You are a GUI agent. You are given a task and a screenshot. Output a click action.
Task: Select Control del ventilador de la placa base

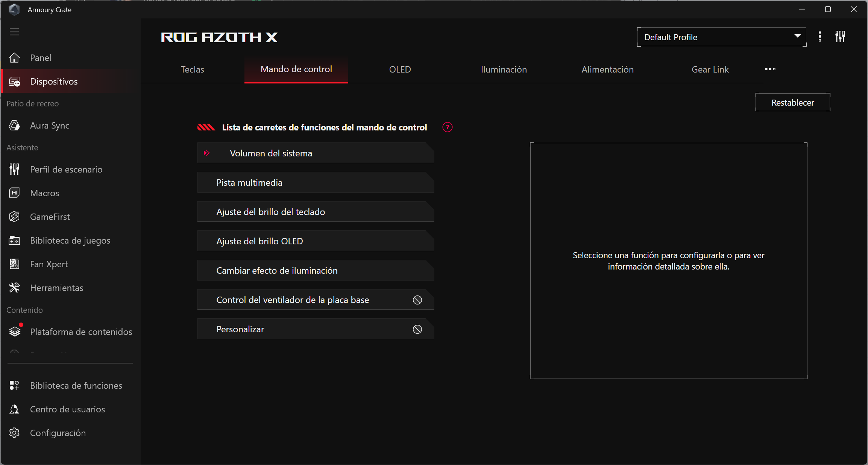coord(316,300)
